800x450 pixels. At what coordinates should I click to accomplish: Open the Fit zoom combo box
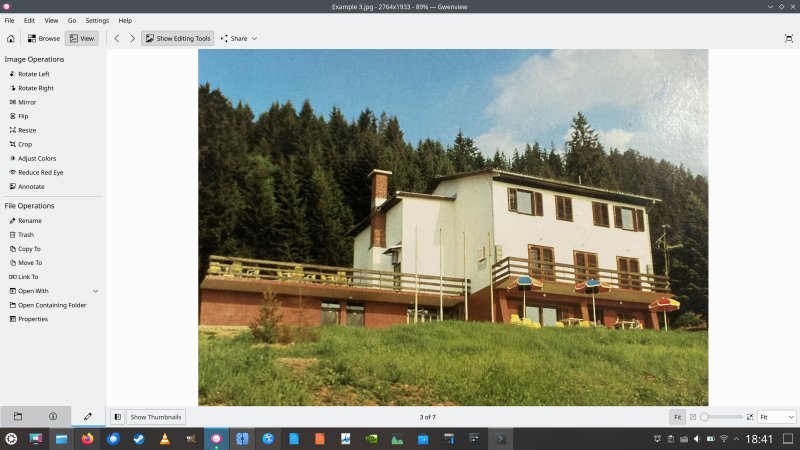pyautogui.click(x=777, y=417)
